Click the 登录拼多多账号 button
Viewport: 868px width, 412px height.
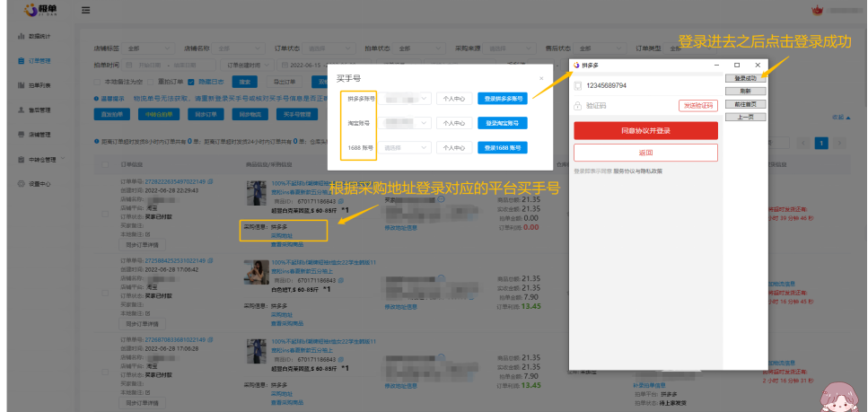[502, 99]
